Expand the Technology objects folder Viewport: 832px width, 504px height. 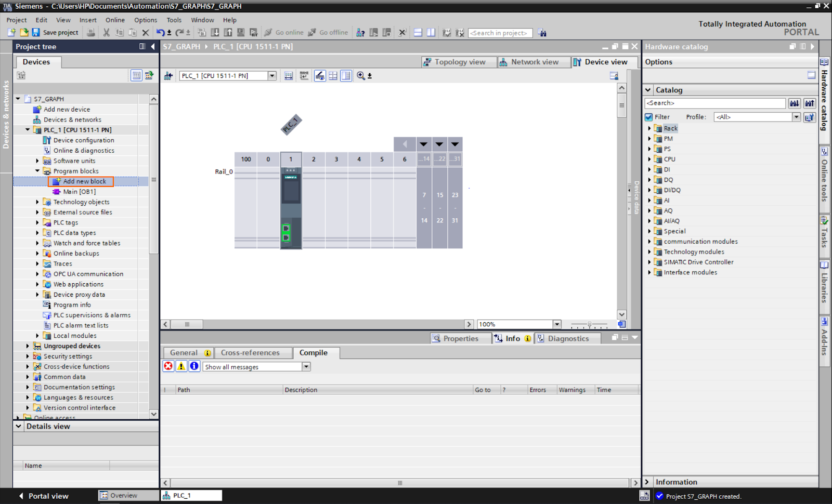[37, 202]
